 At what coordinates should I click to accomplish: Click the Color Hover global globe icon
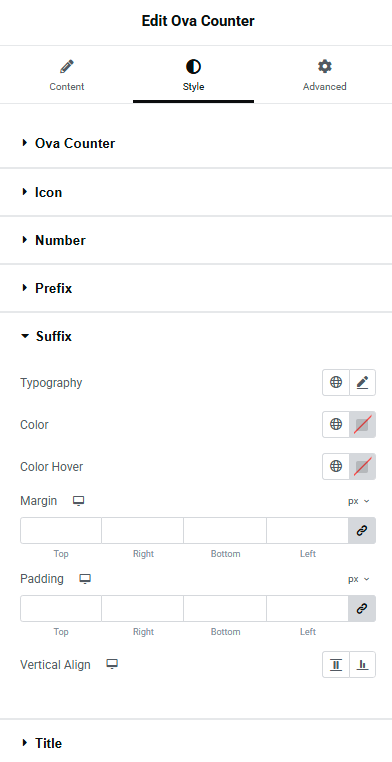click(336, 467)
